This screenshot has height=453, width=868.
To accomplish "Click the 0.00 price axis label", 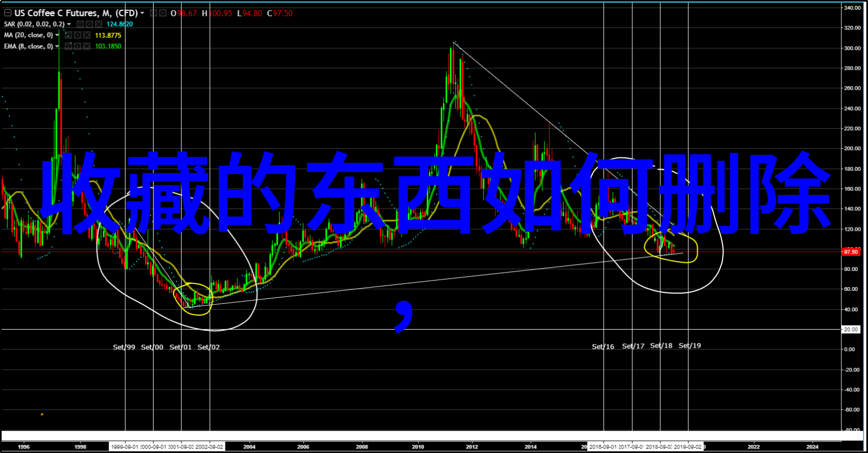I will tap(850, 349).
